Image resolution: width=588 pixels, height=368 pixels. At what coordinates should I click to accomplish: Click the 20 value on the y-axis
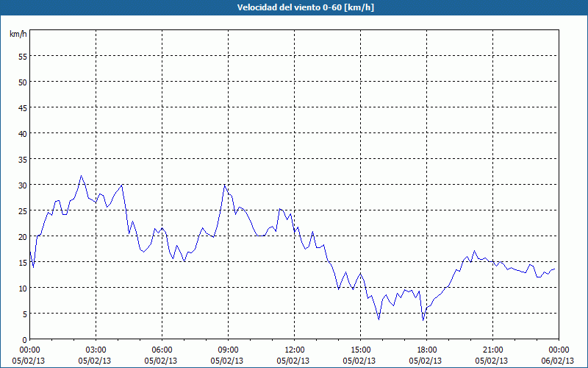23,237
